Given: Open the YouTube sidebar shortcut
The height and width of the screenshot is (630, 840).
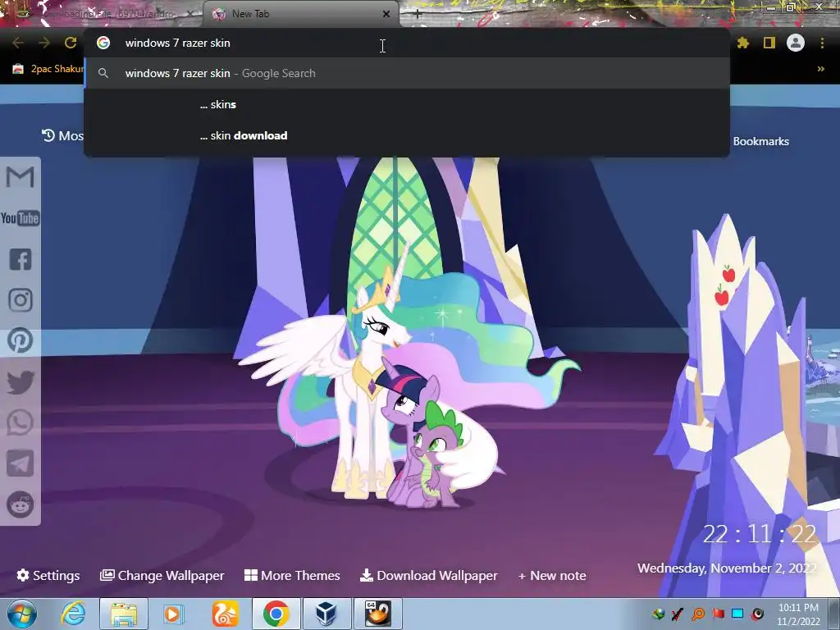Looking at the screenshot, I should [x=21, y=218].
